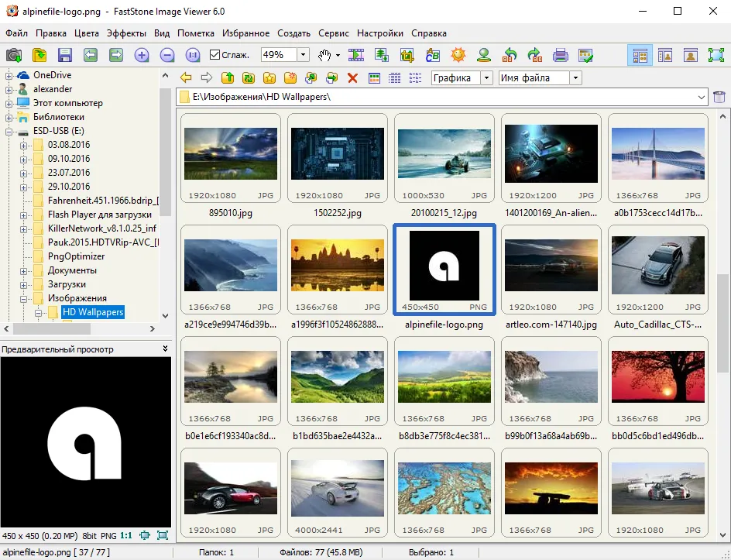Click the camera acquire-from-scanner icon
This screenshot has height=560, width=731.
click(x=13, y=55)
